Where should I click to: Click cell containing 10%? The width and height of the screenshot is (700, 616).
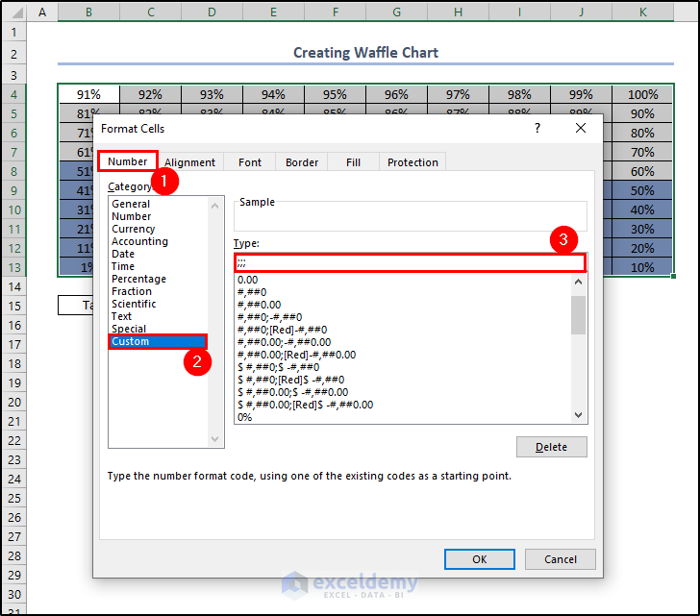click(643, 267)
